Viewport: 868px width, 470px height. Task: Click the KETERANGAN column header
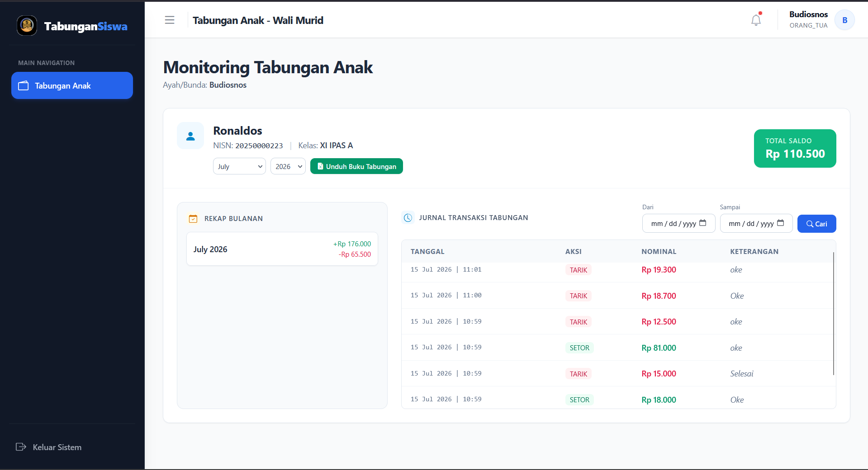pos(754,252)
